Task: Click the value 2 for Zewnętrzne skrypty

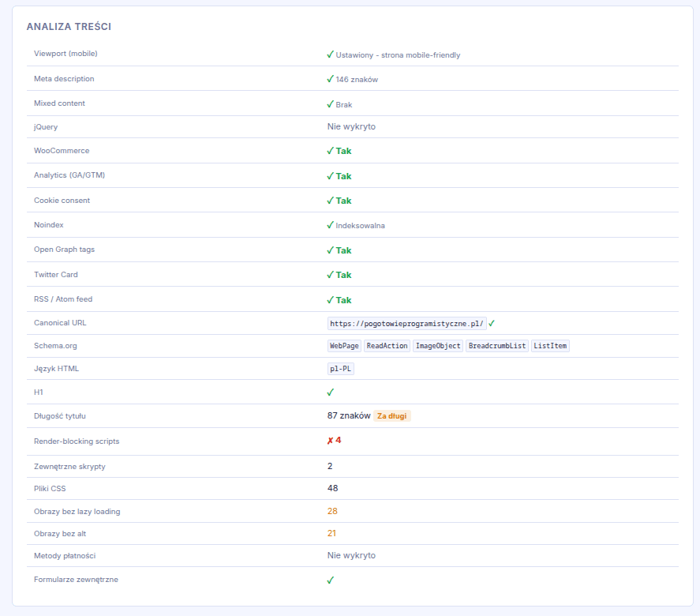Action: pos(330,467)
